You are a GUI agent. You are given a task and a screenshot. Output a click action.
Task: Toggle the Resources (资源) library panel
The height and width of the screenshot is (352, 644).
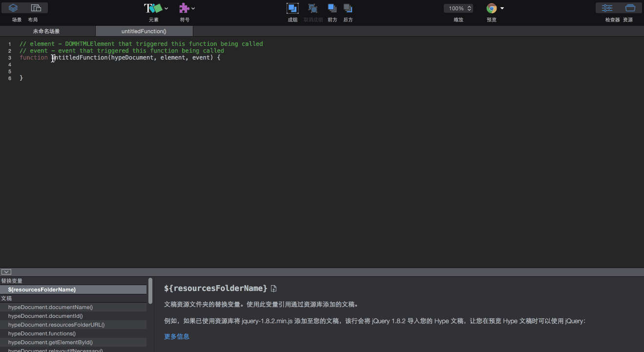tap(630, 8)
